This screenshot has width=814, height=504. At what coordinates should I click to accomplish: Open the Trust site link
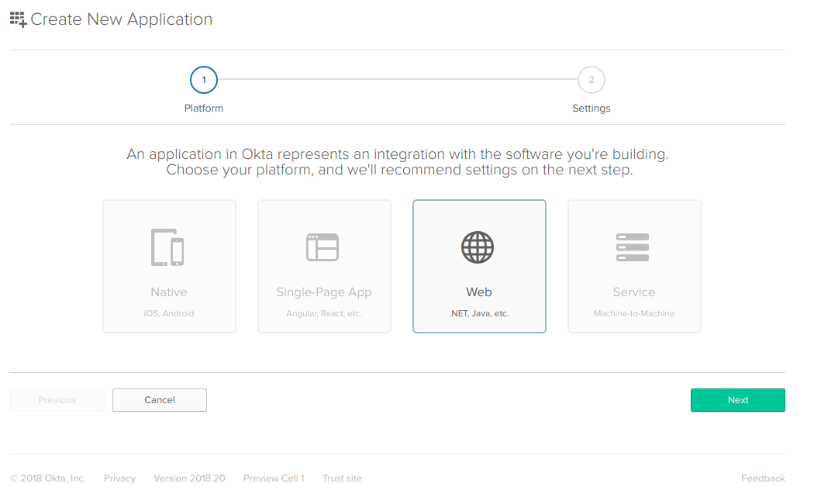coord(342,478)
